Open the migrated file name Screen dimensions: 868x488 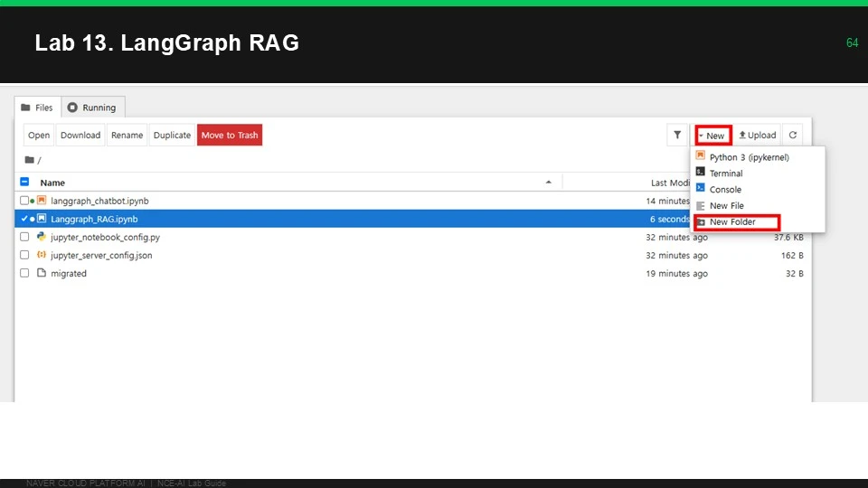tap(69, 273)
